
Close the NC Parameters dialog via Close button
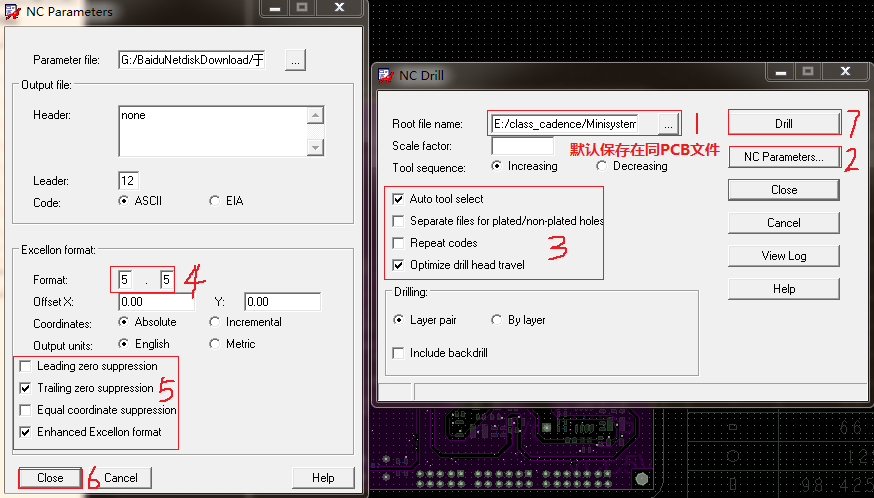[x=50, y=478]
